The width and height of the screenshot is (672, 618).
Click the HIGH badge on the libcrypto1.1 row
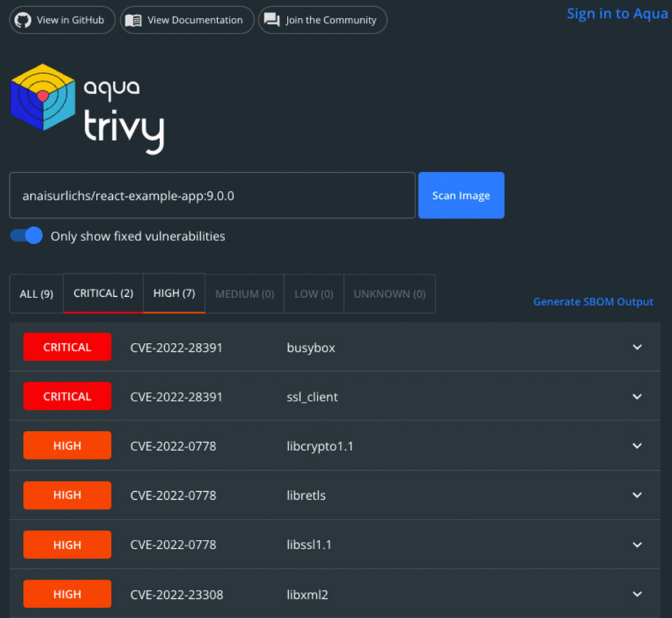pos(67,445)
